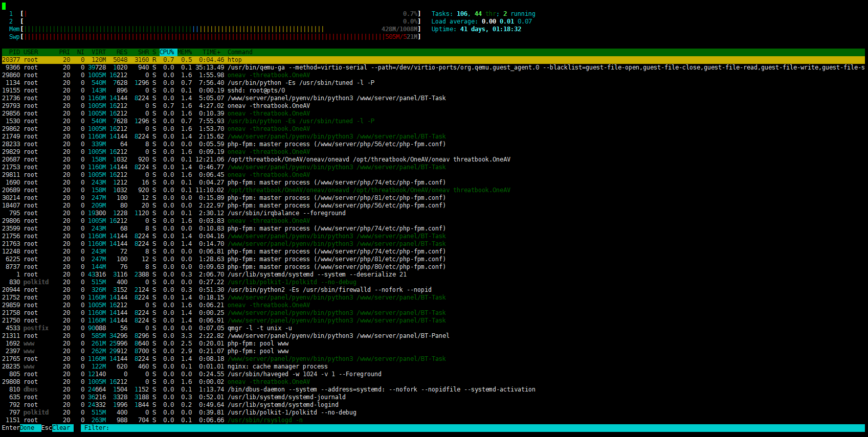Select the qemu-ga process row PID 9366
The image size is (868, 437).
pos(433,67)
